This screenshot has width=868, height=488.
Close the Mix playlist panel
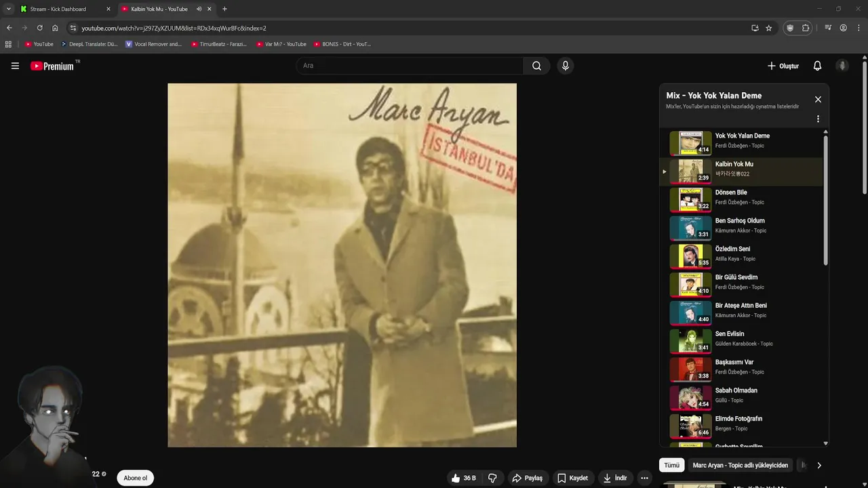[x=818, y=99]
